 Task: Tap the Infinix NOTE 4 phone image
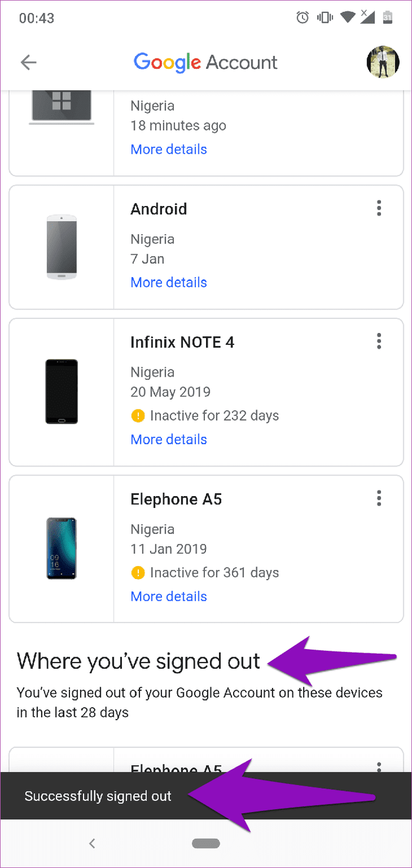(x=62, y=392)
